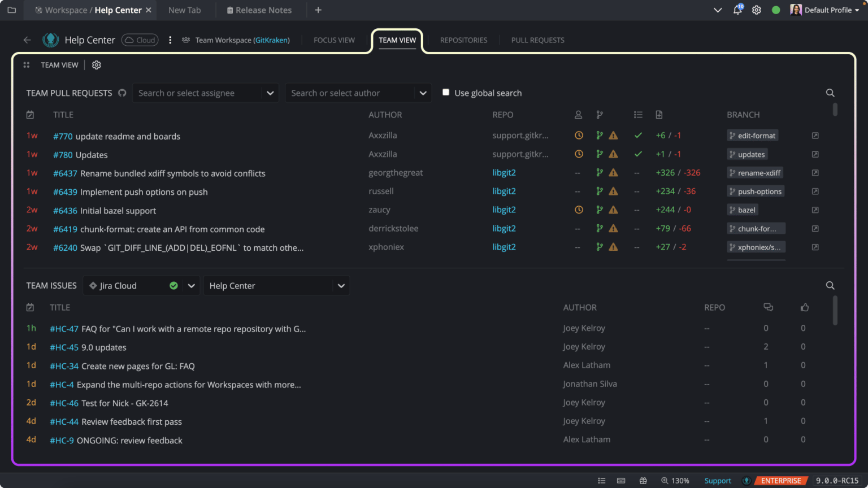Open the what's new gift icon

tap(644, 481)
